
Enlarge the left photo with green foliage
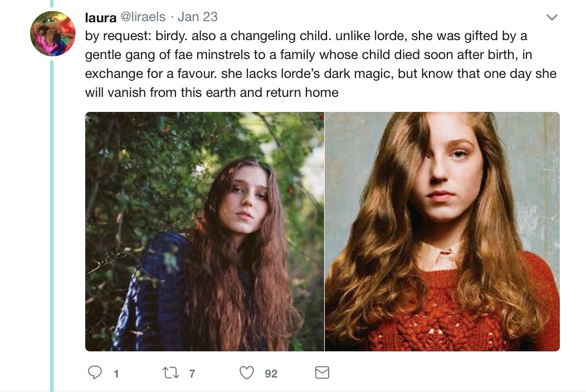204,231
